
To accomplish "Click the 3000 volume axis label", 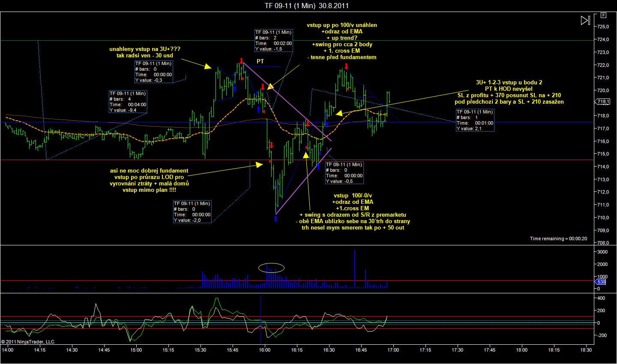I will tap(602, 252).
